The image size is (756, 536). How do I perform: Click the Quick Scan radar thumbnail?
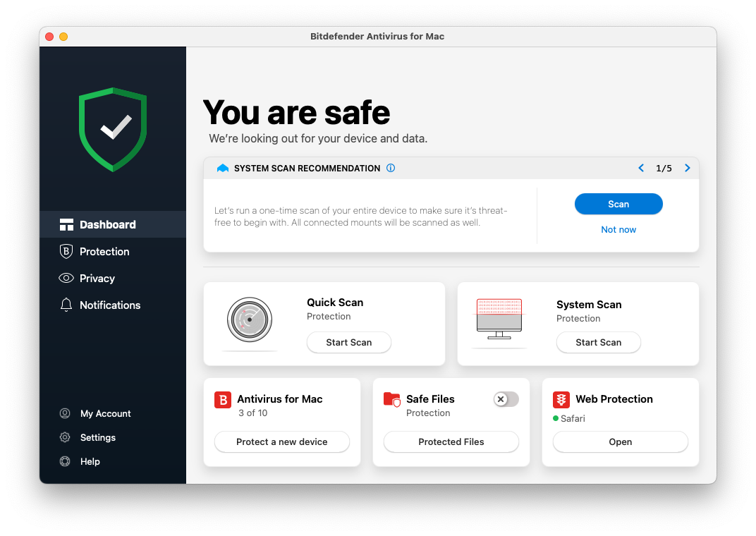tap(250, 319)
